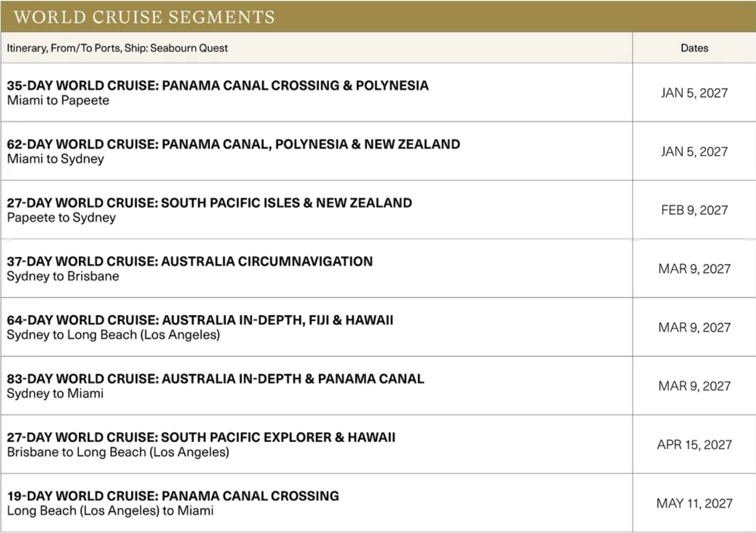Click the MAY 11, 2027 date cell
Image resolution: width=756 pixels, height=533 pixels.
pos(694,504)
